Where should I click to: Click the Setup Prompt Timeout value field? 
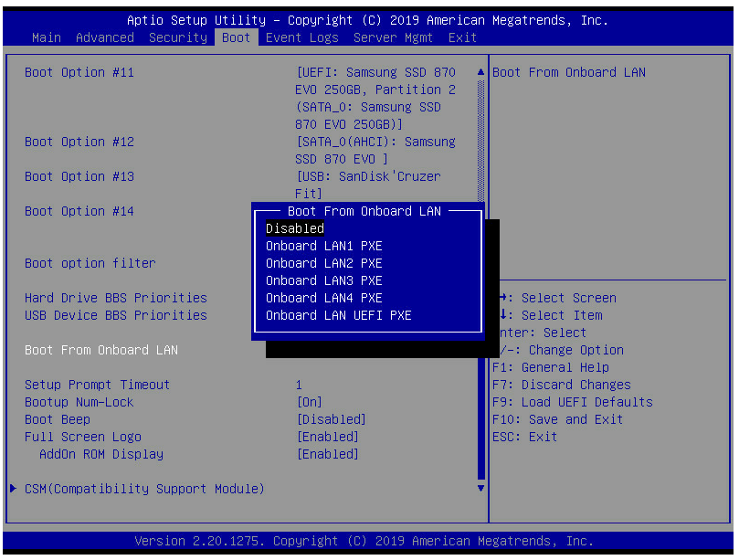click(x=299, y=385)
